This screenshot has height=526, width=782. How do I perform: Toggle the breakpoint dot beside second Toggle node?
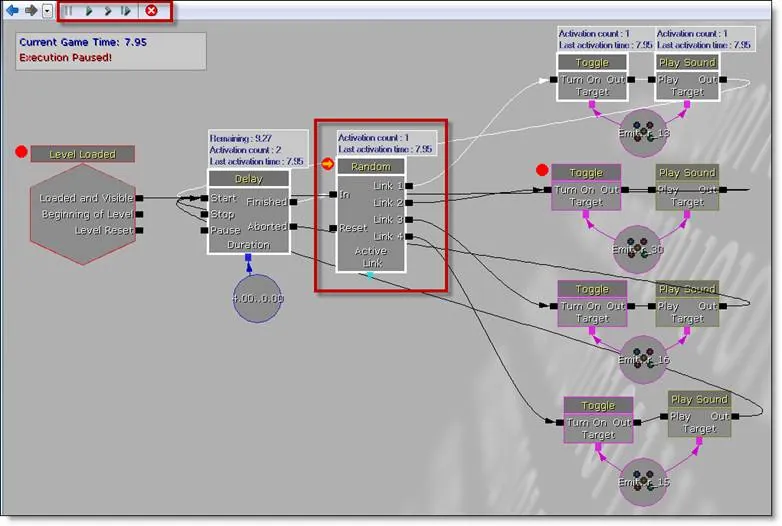pos(542,170)
